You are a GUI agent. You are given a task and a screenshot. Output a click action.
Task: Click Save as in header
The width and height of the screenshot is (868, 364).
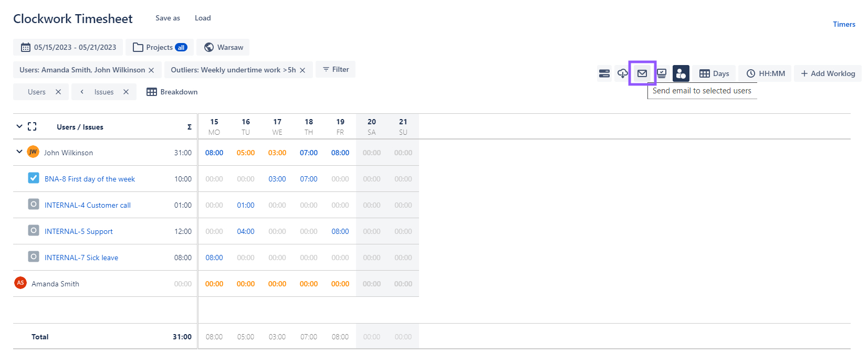(168, 18)
